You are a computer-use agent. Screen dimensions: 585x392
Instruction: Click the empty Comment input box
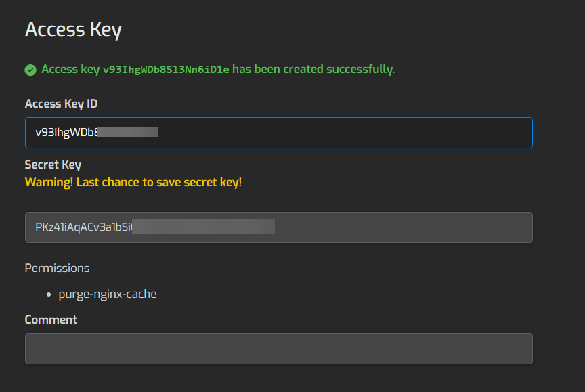click(278, 349)
